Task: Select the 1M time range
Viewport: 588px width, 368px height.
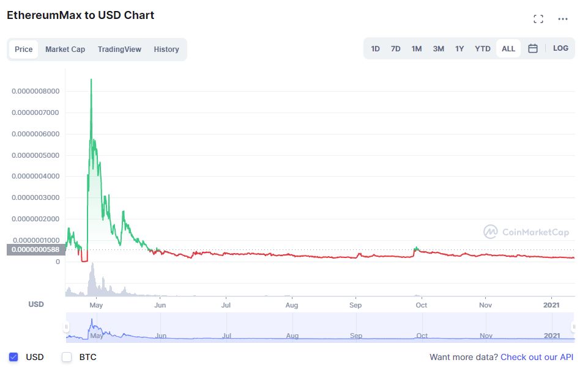Action: [x=416, y=49]
